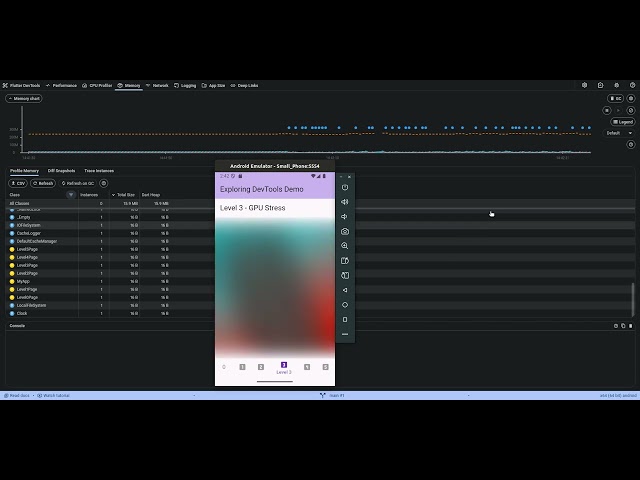640x480 pixels.
Task: Select Level 3 in app bottom navigation
Action: coord(284,368)
